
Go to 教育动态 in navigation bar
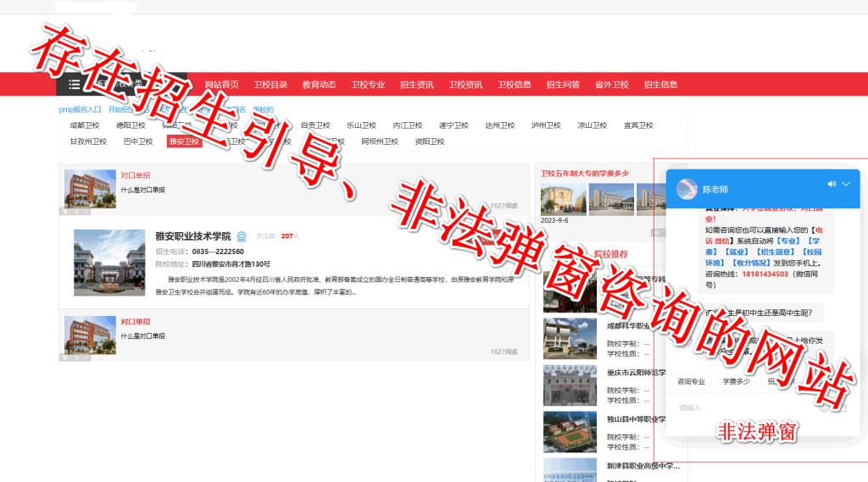point(319,85)
